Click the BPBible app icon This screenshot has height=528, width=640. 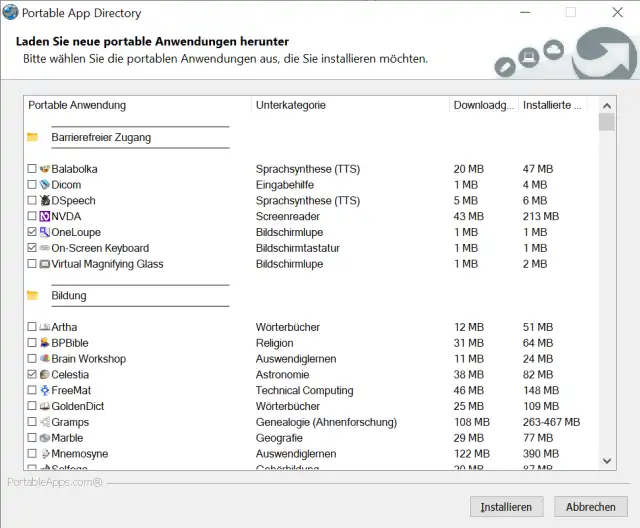[44, 343]
